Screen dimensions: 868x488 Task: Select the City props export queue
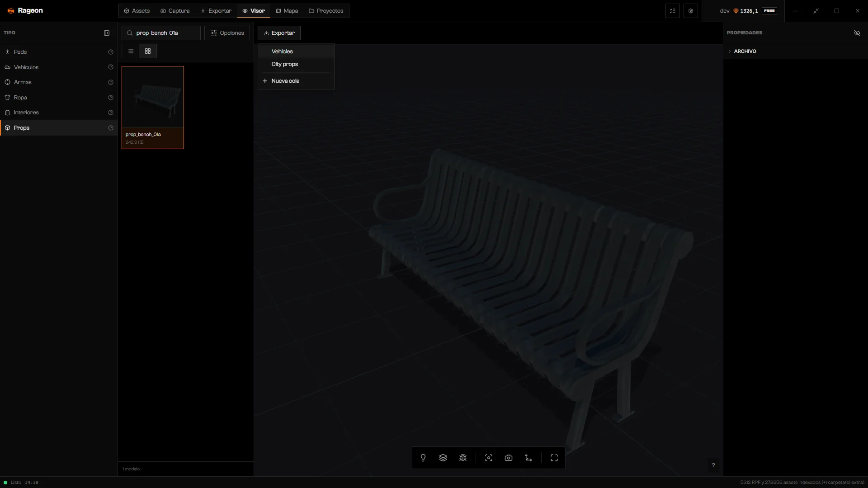click(296, 64)
